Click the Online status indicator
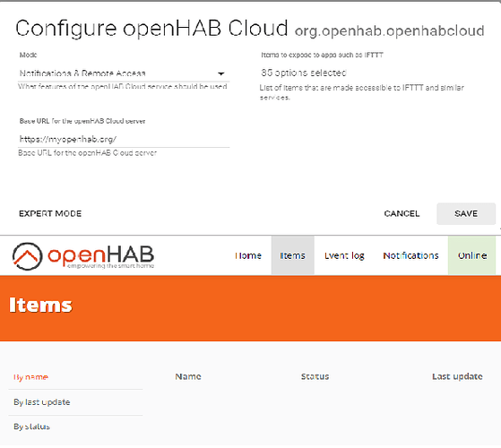This screenshot has height=448, width=501. coord(472,255)
